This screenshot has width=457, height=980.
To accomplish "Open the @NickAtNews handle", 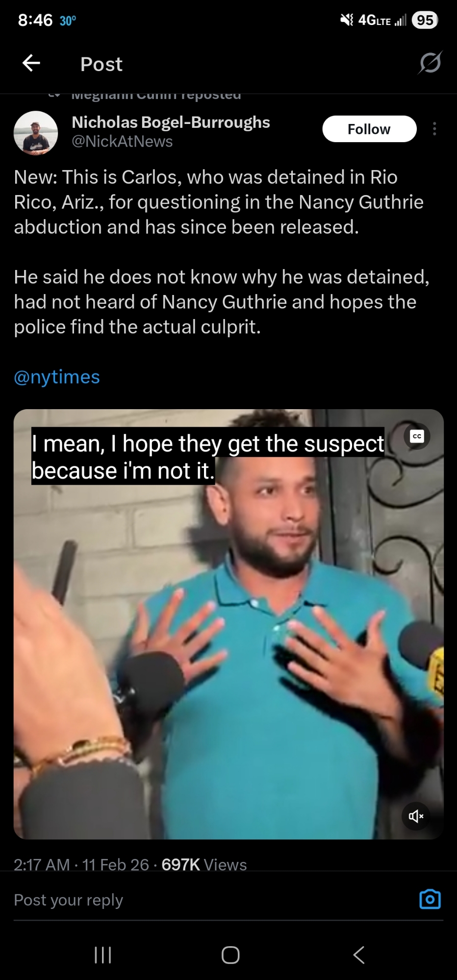I will click(122, 142).
